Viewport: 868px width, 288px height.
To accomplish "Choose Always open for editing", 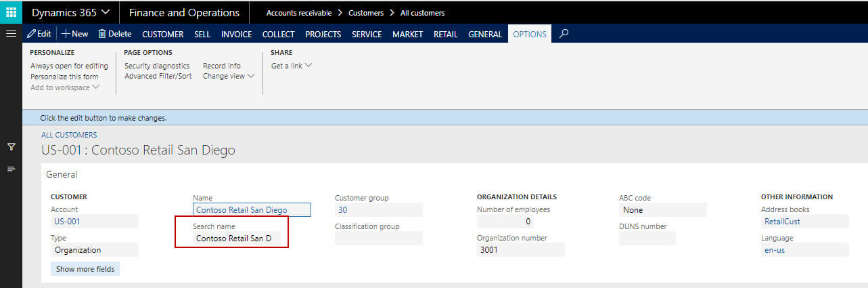I will (69, 66).
